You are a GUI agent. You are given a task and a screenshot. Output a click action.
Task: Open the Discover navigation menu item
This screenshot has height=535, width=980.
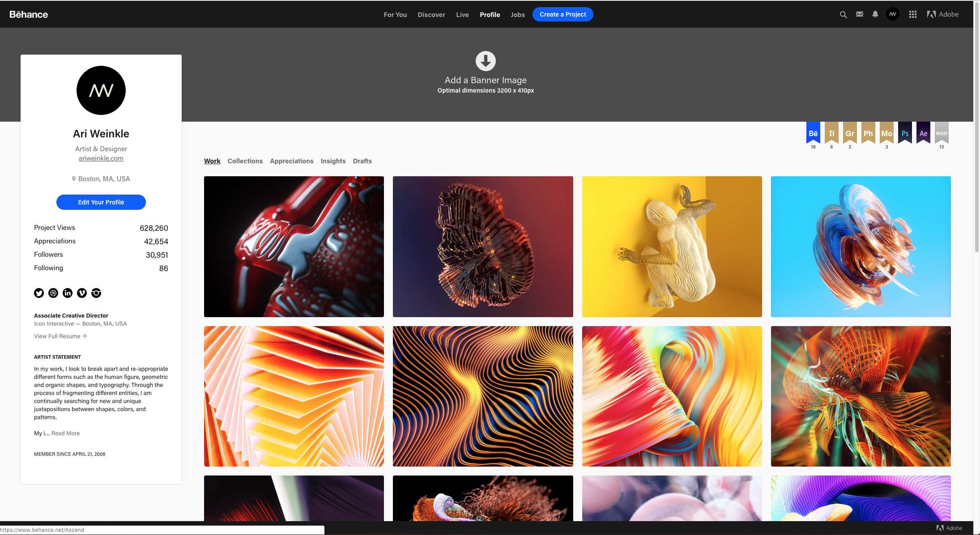431,14
